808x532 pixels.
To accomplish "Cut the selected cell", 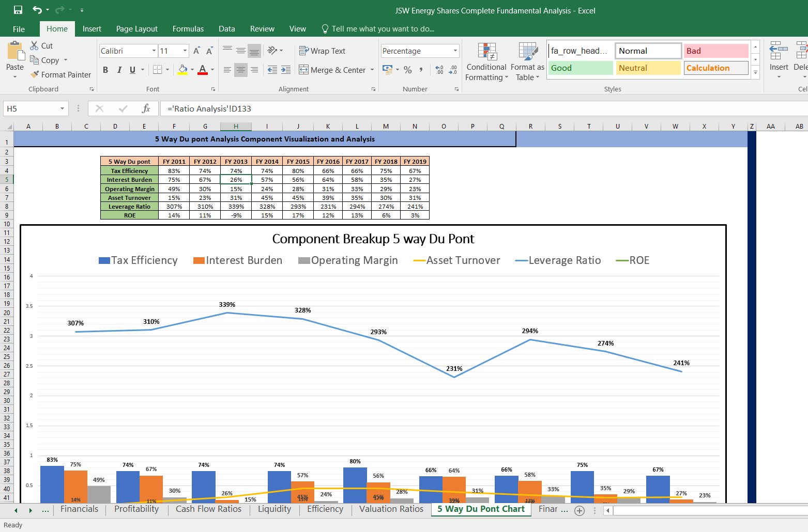I will (41, 45).
